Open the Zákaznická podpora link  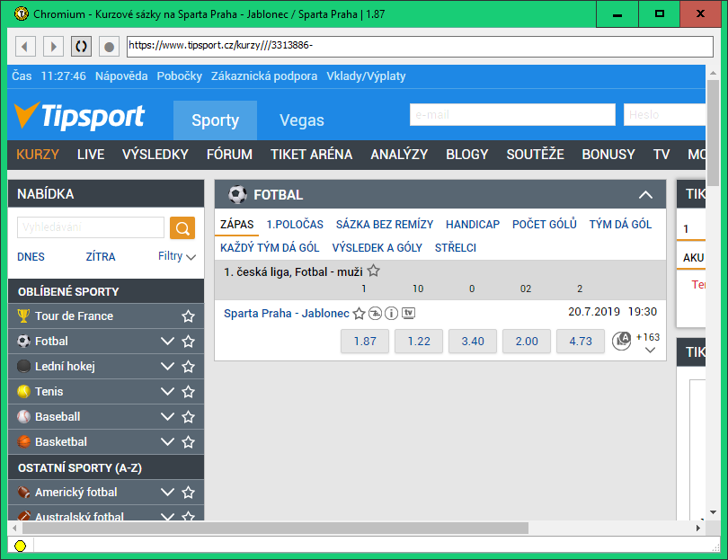[x=264, y=76]
